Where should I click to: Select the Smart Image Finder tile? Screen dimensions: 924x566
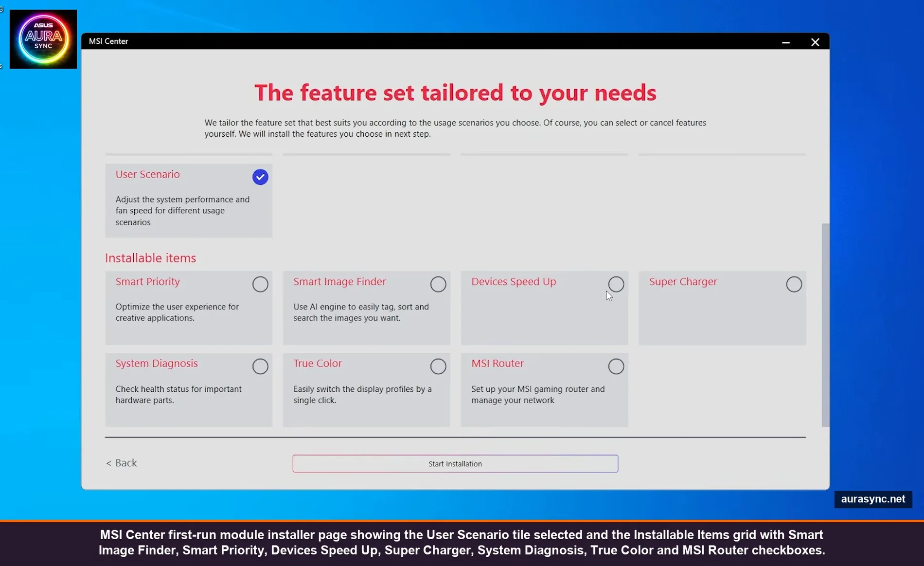(x=366, y=308)
